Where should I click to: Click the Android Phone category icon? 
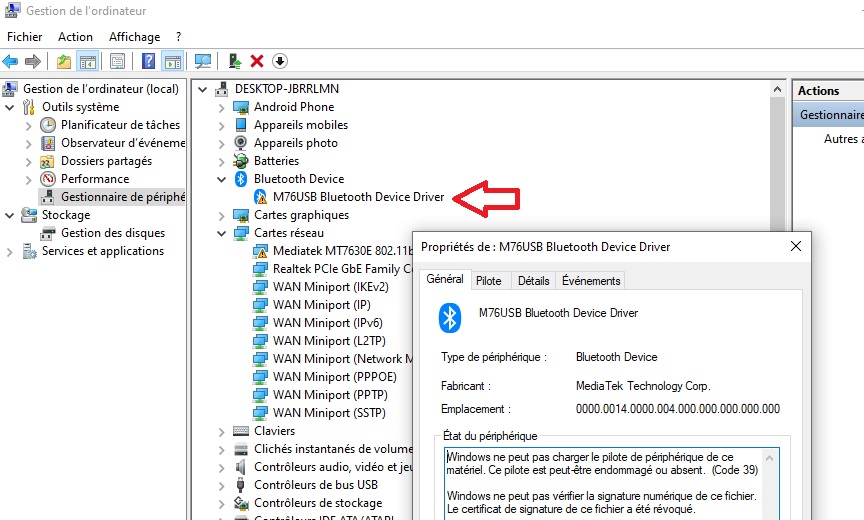tap(241, 107)
